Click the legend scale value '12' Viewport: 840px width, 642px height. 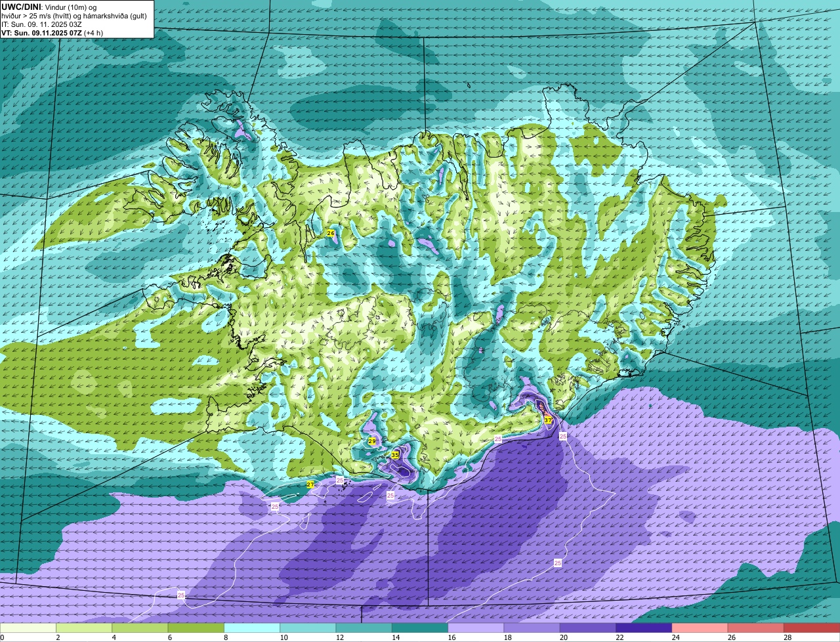[339, 637]
